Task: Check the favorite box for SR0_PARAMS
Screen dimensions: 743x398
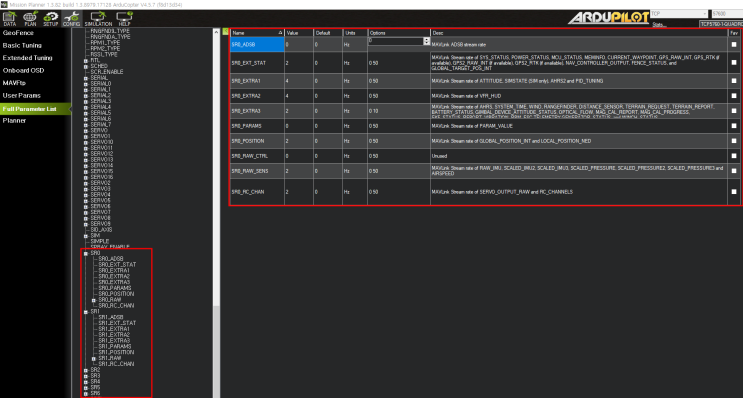Action: pos(734,126)
